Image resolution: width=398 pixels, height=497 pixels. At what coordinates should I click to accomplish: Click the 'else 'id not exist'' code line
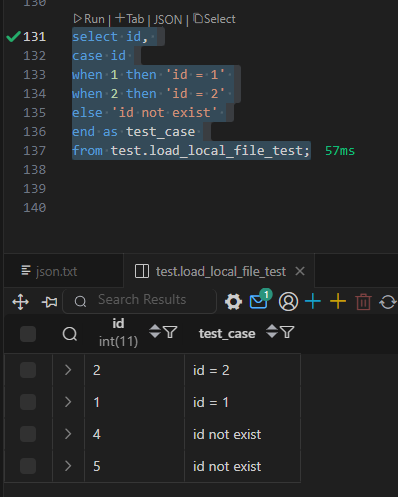[x=145, y=113]
